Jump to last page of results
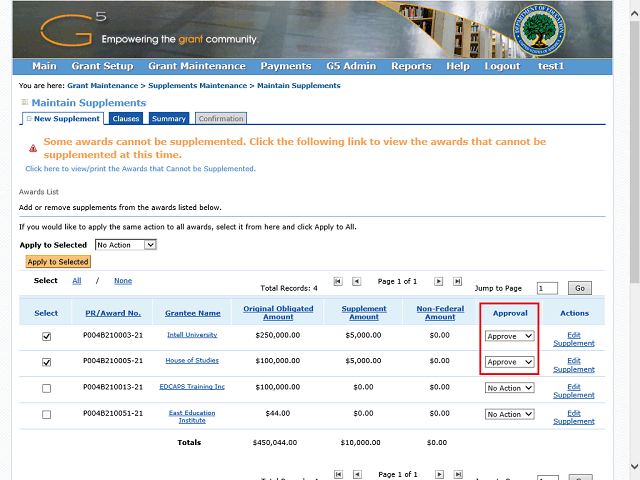This screenshot has width=640, height=480. (x=457, y=282)
